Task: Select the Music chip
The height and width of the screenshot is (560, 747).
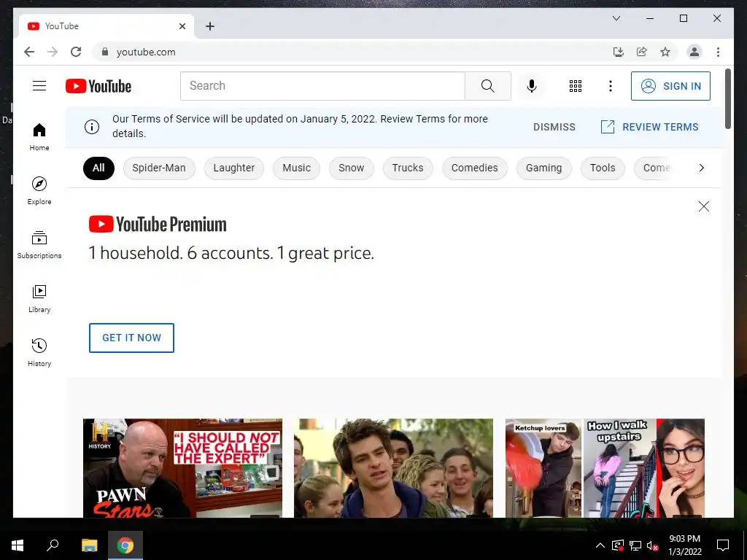Action: (296, 168)
